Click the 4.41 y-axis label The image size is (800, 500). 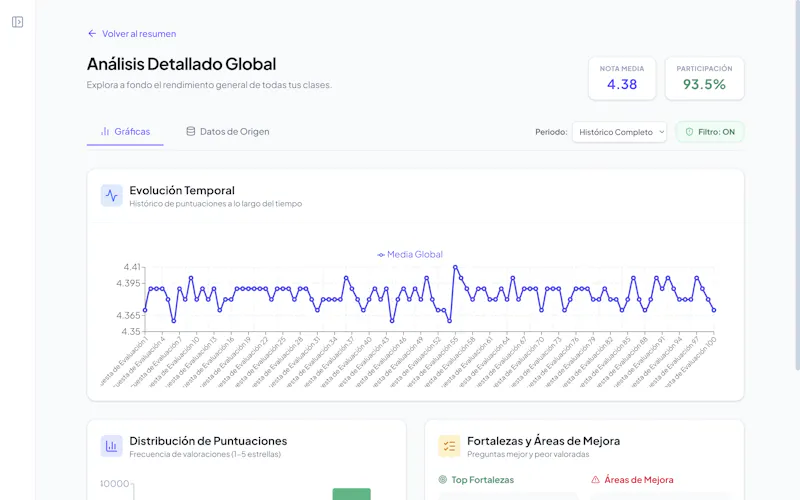click(x=132, y=267)
